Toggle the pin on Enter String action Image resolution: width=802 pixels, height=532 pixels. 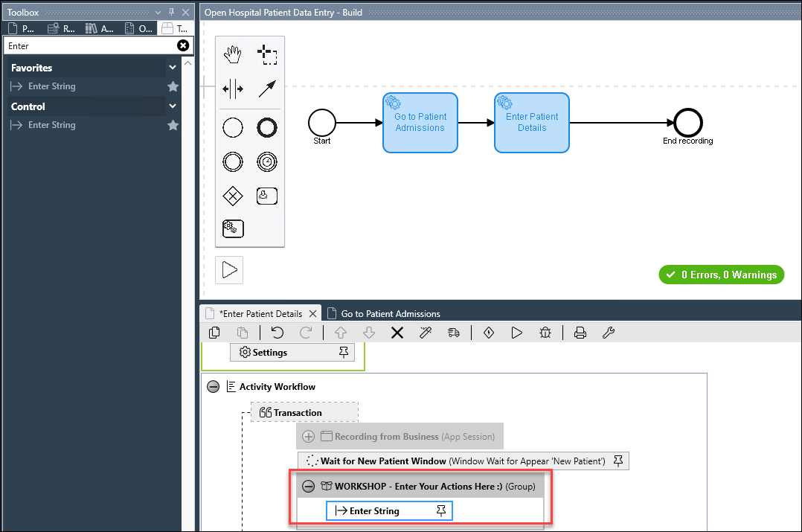pyautogui.click(x=441, y=510)
